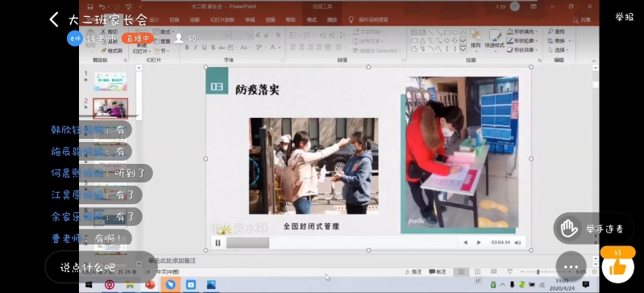
Task: Open the three-dots more options button
Action: click(x=571, y=266)
